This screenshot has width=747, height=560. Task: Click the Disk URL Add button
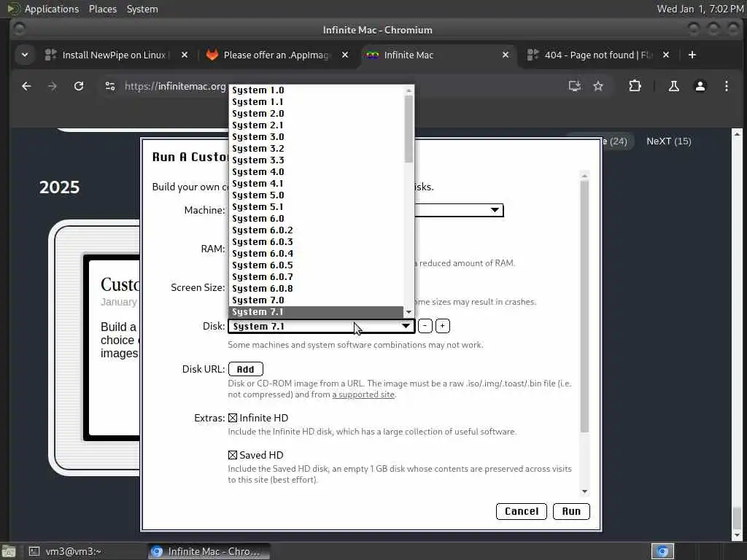245,369
